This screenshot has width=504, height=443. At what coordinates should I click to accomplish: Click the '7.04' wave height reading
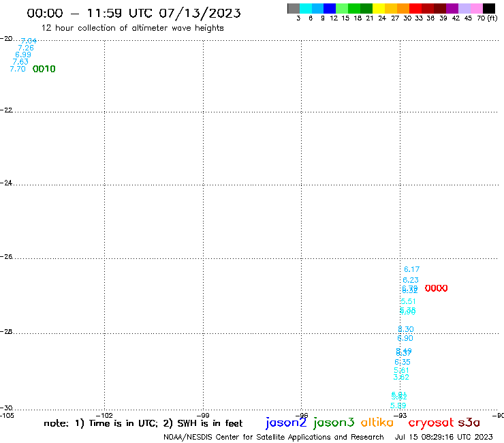pos(29,41)
